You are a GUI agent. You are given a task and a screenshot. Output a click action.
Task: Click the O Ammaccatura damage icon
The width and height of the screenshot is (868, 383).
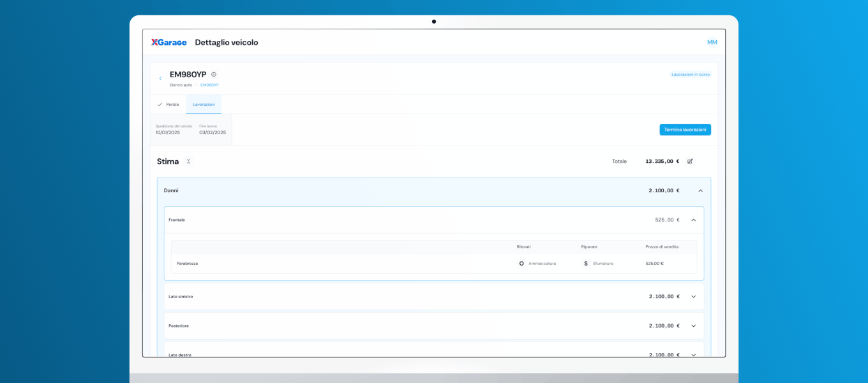pos(521,264)
